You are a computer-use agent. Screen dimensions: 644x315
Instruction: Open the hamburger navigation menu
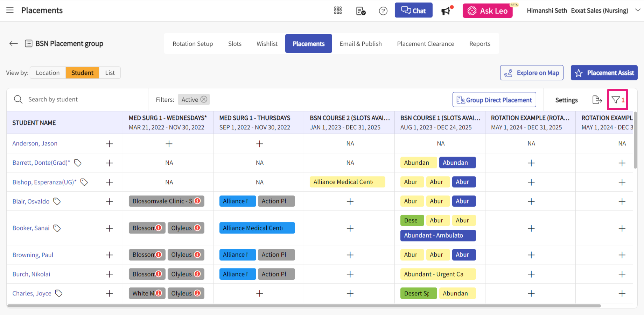(10, 10)
